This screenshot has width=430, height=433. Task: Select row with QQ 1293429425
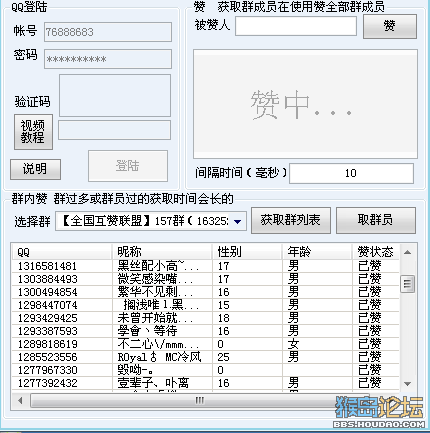click(205, 318)
